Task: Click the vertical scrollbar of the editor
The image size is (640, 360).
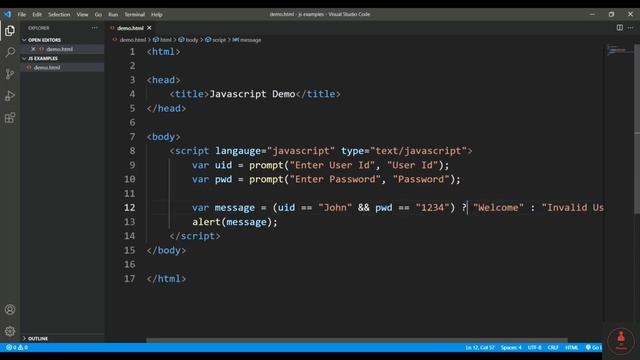Action: (x=637, y=129)
